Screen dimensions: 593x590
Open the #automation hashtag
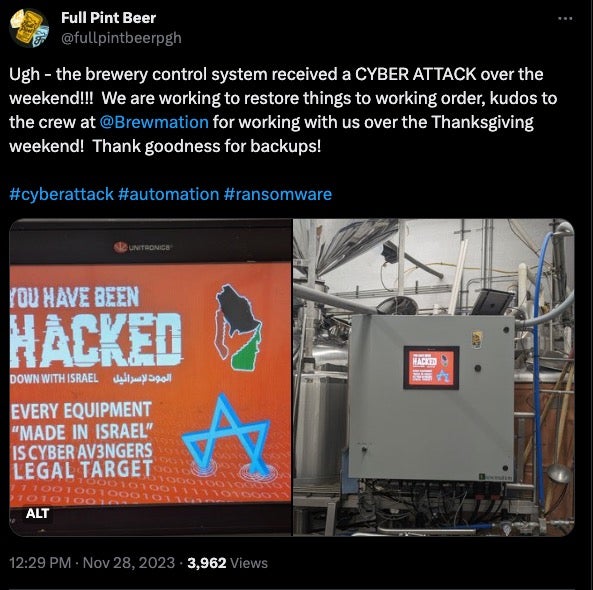[169, 194]
